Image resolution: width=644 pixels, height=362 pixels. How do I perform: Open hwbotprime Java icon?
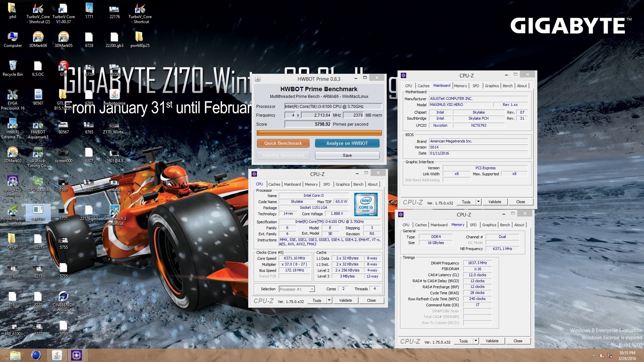click(x=115, y=98)
